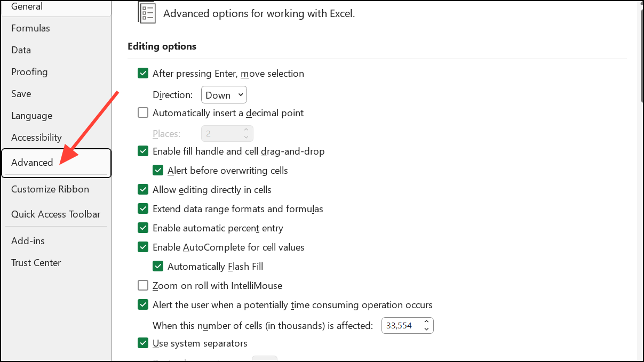Disable "Enable fill handle and cell drag-and-drop"
The image size is (644, 362).
pos(142,151)
